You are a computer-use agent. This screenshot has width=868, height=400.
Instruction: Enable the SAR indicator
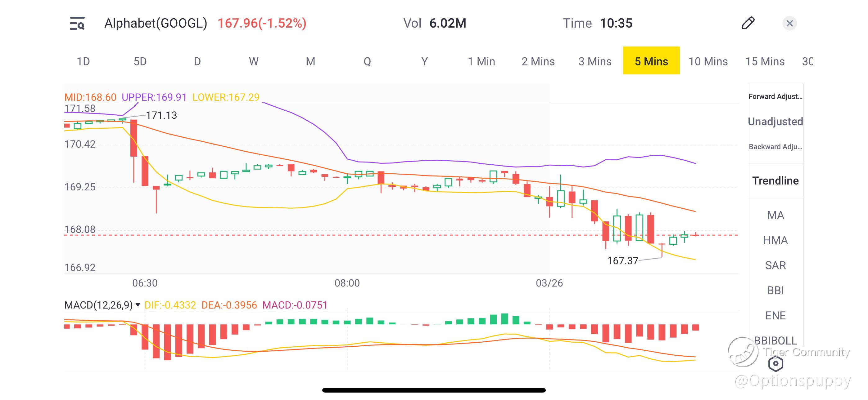click(x=775, y=265)
